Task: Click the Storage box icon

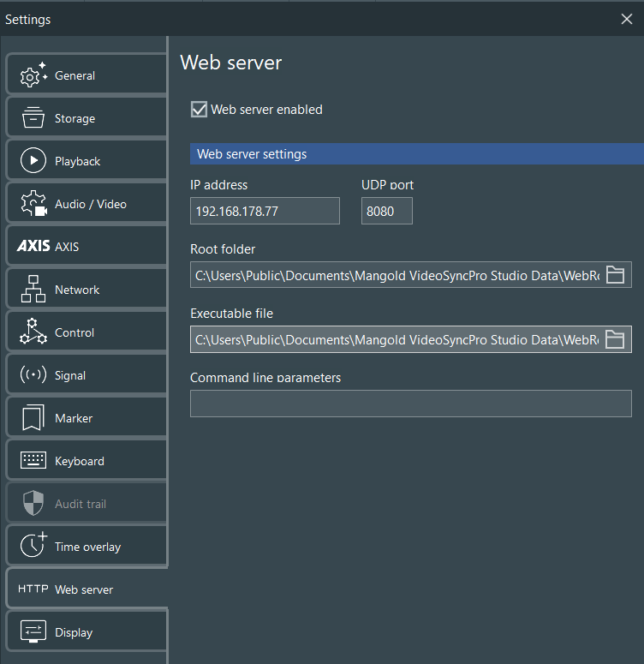Action: point(33,117)
